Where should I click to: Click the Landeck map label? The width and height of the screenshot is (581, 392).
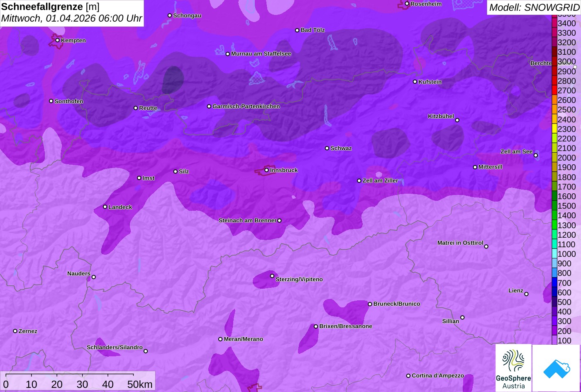pos(120,207)
